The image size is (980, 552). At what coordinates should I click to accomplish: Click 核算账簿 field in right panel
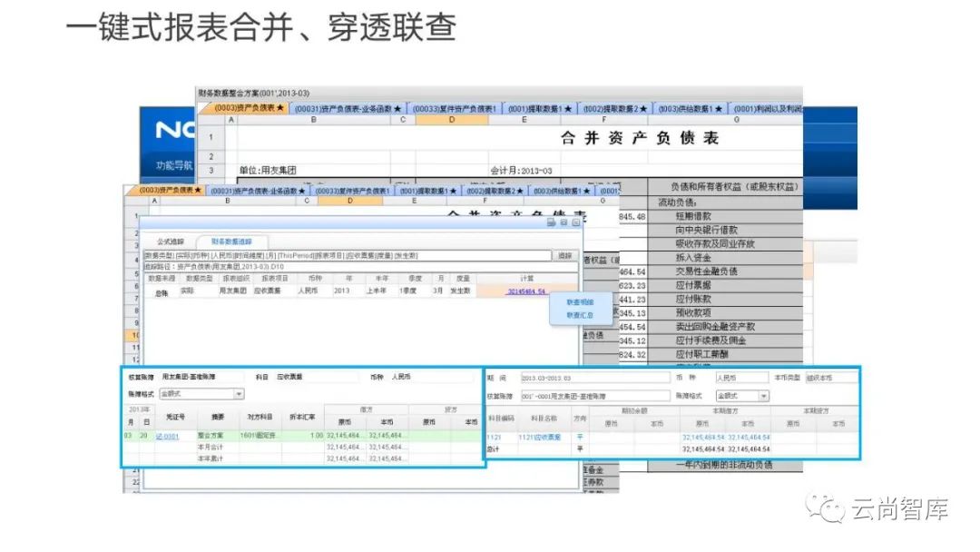point(594,397)
